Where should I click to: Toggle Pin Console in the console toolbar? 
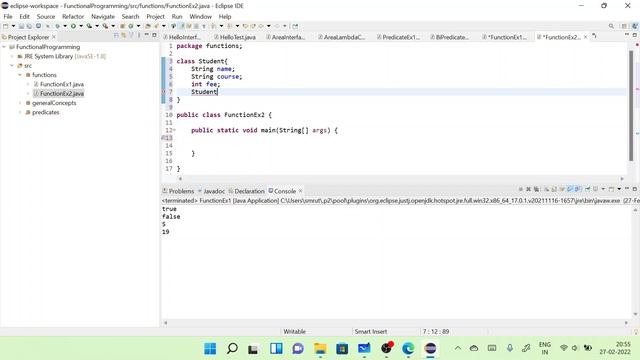[587, 189]
